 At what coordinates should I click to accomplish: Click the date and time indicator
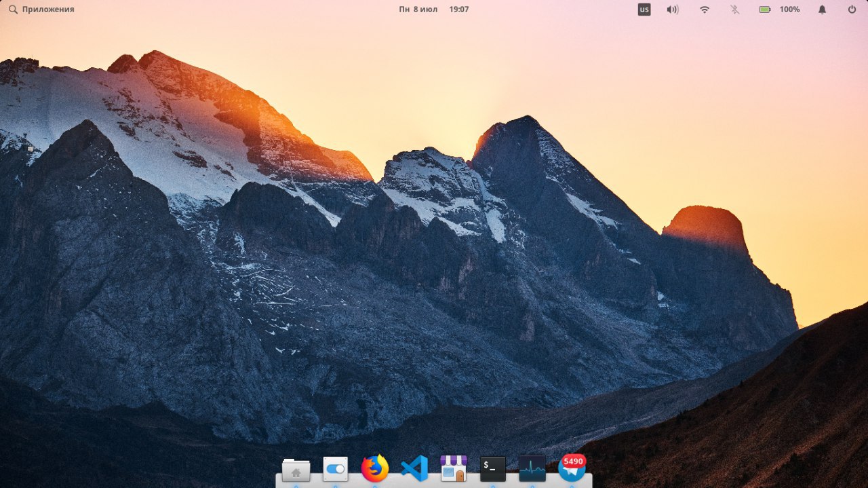click(434, 10)
